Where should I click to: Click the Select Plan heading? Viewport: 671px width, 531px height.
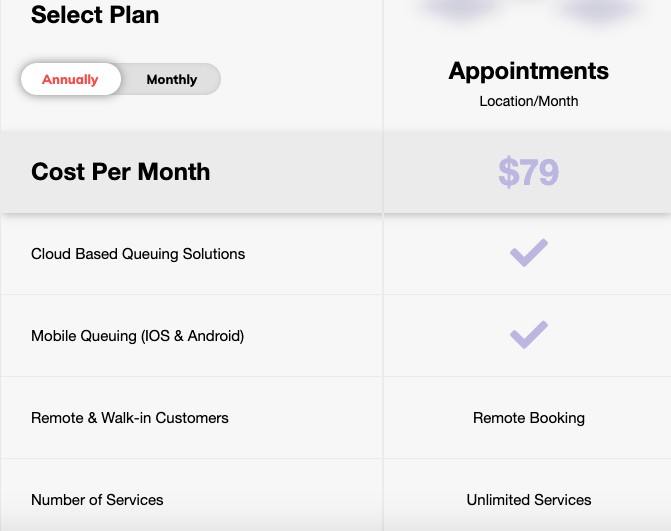(95, 15)
